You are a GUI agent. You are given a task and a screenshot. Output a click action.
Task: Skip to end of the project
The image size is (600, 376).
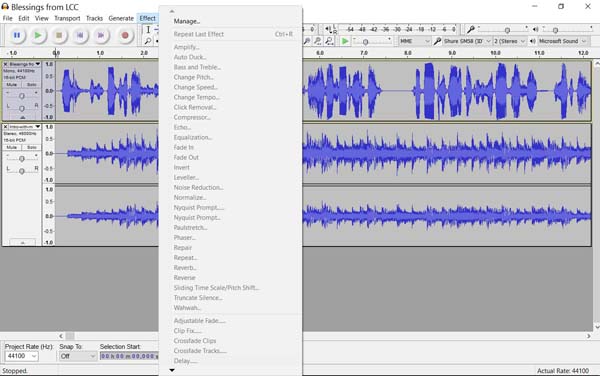[x=101, y=35]
